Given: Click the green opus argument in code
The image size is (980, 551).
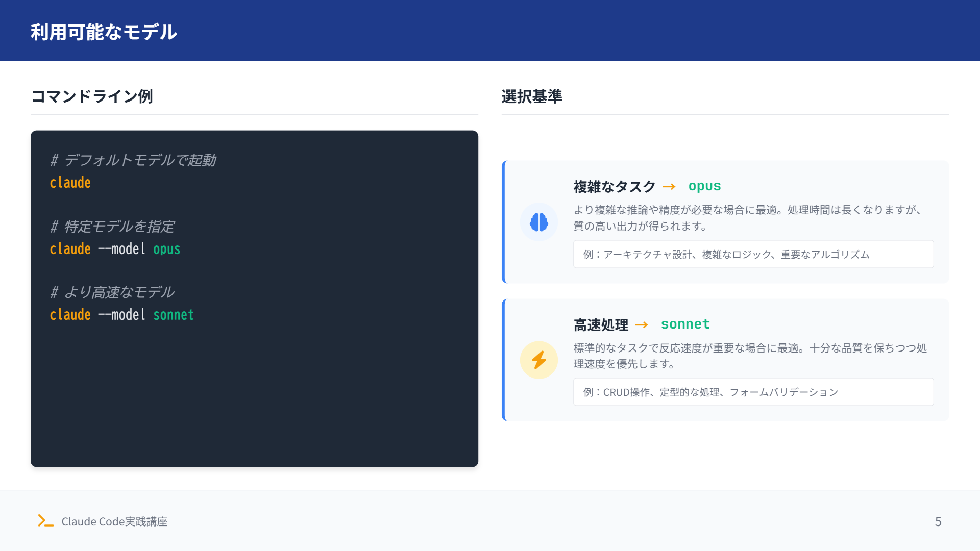Looking at the screenshot, I should point(166,249).
